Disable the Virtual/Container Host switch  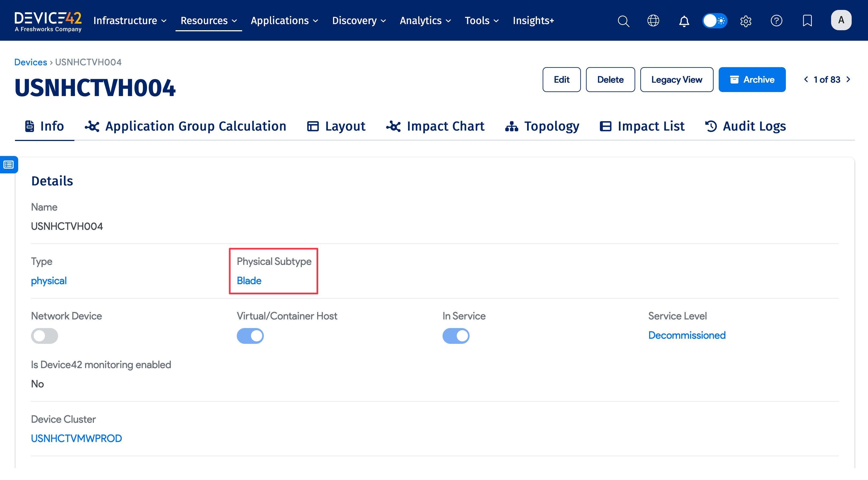coord(250,336)
